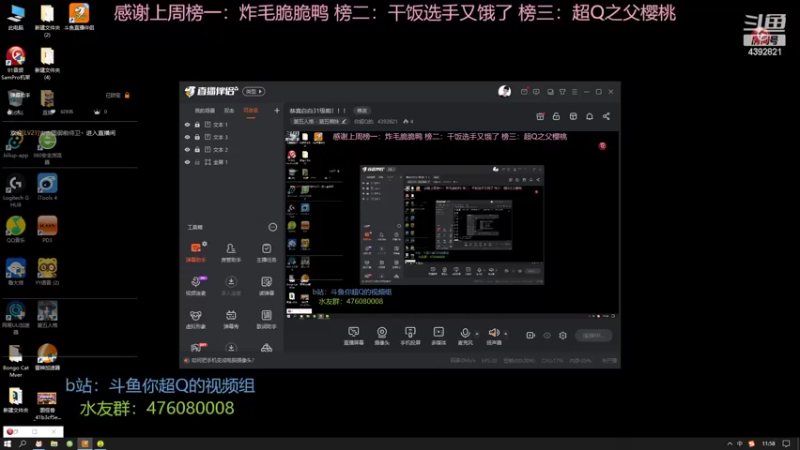Show hidden system tray icons
The image size is (800, 450).
coord(730,443)
